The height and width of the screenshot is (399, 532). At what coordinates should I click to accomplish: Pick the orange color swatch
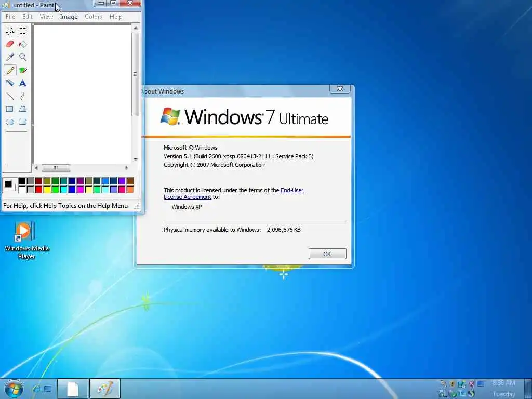tap(130, 189)
